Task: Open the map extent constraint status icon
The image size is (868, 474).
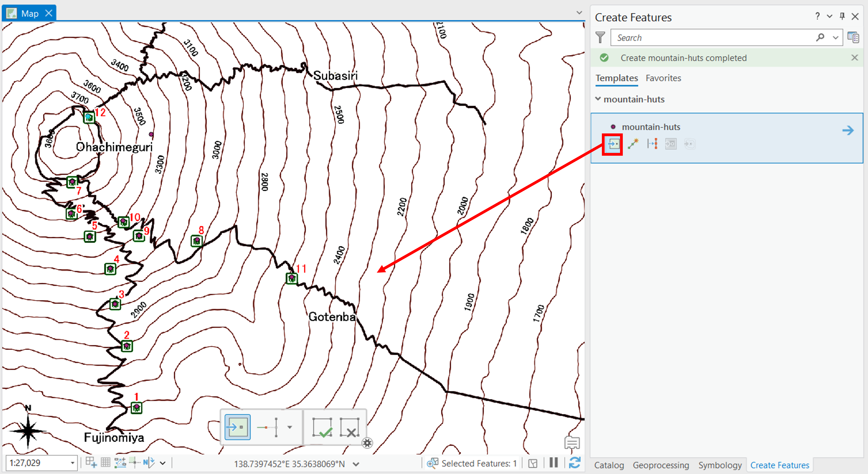Action: click(533, 464)
